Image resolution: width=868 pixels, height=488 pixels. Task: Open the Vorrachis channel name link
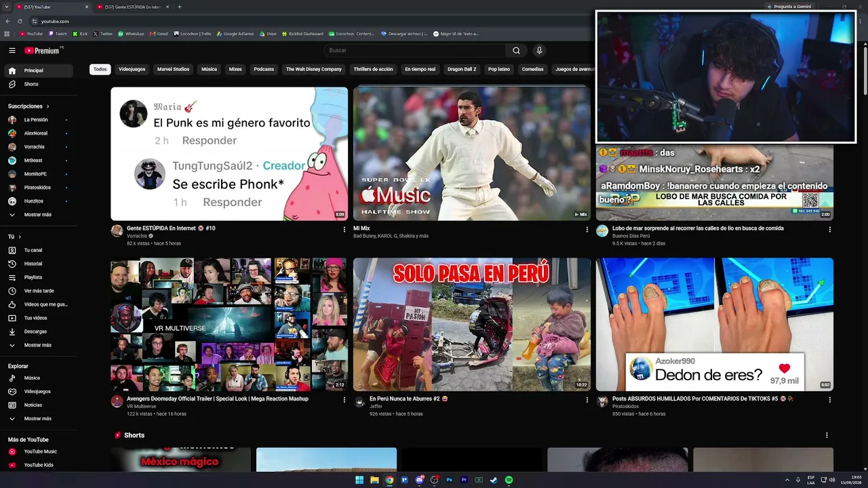pos(137,236)
